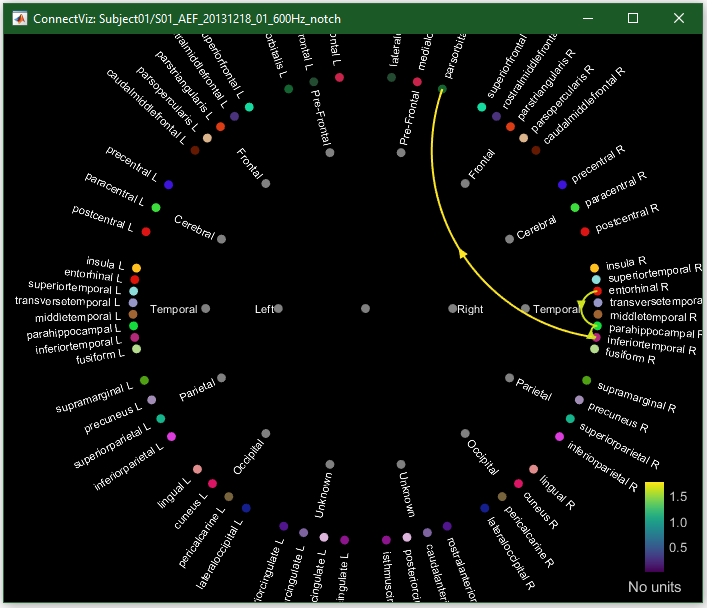The image size is (707, 608).
Task: Click the blue precentral L node
Action: [x=169, y=185]
